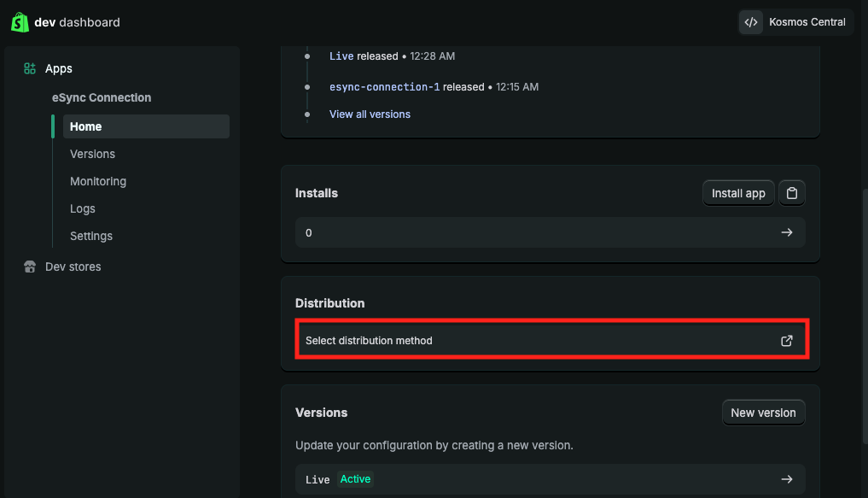Click the clipboard icon beside Install app
The height and width of the screenshot is (498, 868).
coord(791,193)
